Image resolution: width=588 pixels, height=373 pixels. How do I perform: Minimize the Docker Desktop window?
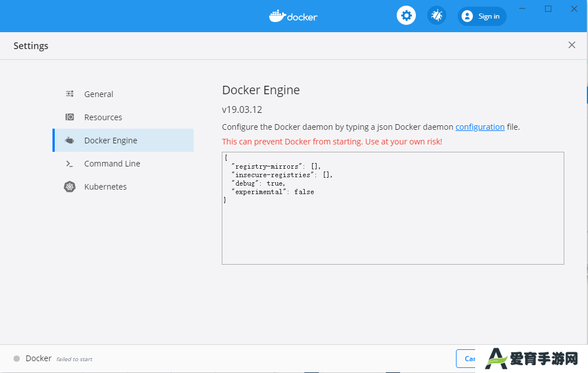point(522,8)
